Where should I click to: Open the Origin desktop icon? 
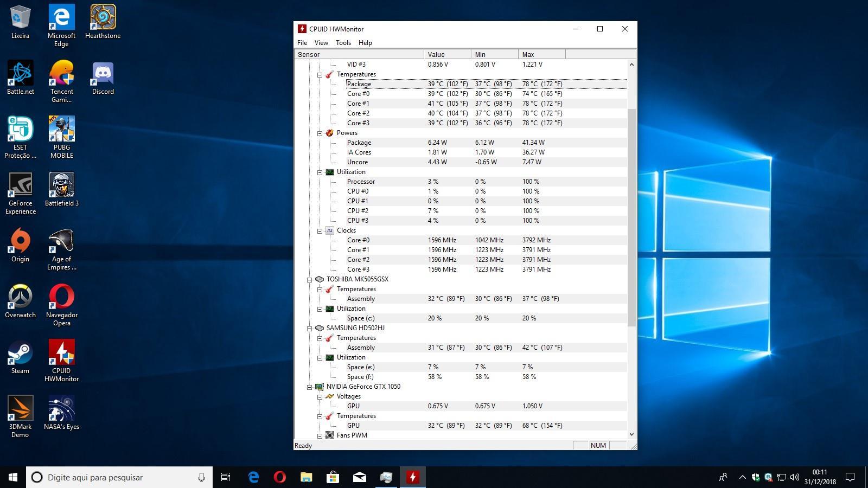[21, 245]
